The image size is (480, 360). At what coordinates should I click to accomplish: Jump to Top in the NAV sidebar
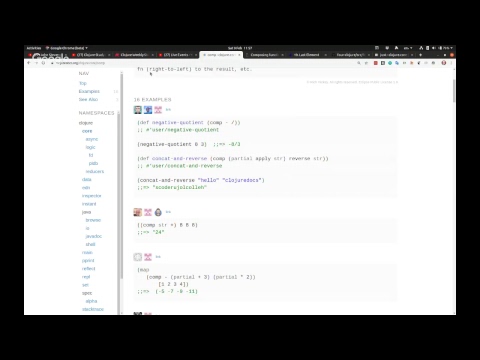(x=83, y=83)
